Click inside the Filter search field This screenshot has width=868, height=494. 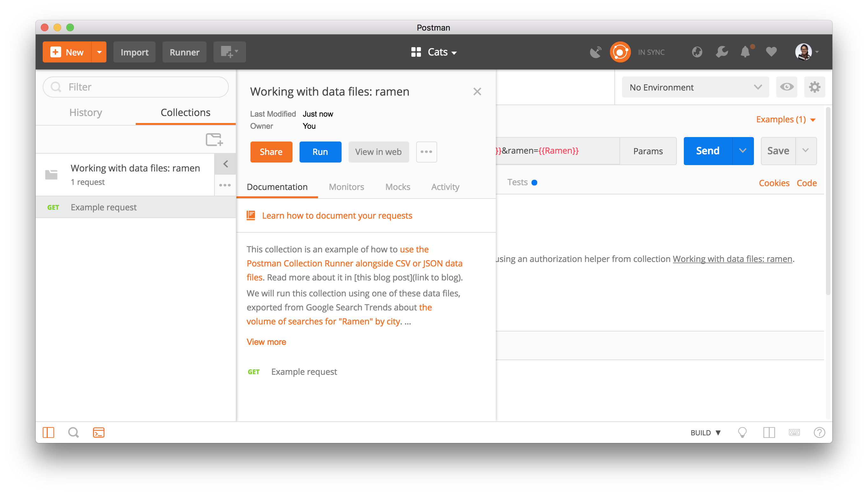[136, 87]
